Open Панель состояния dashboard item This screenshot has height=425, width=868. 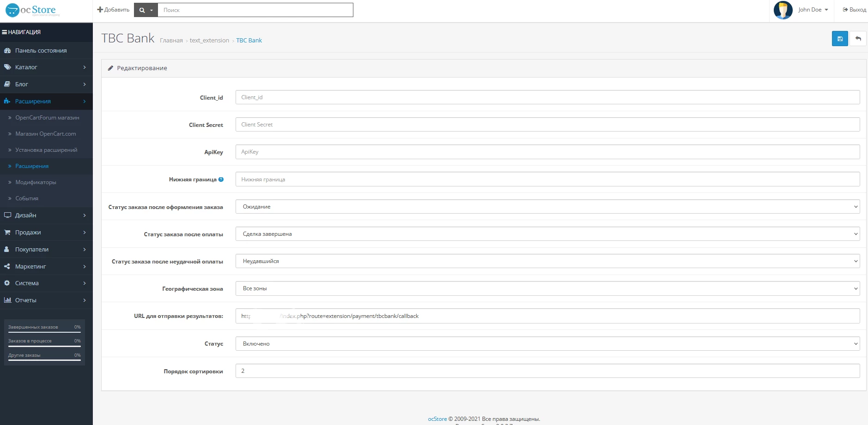[46, 51]
